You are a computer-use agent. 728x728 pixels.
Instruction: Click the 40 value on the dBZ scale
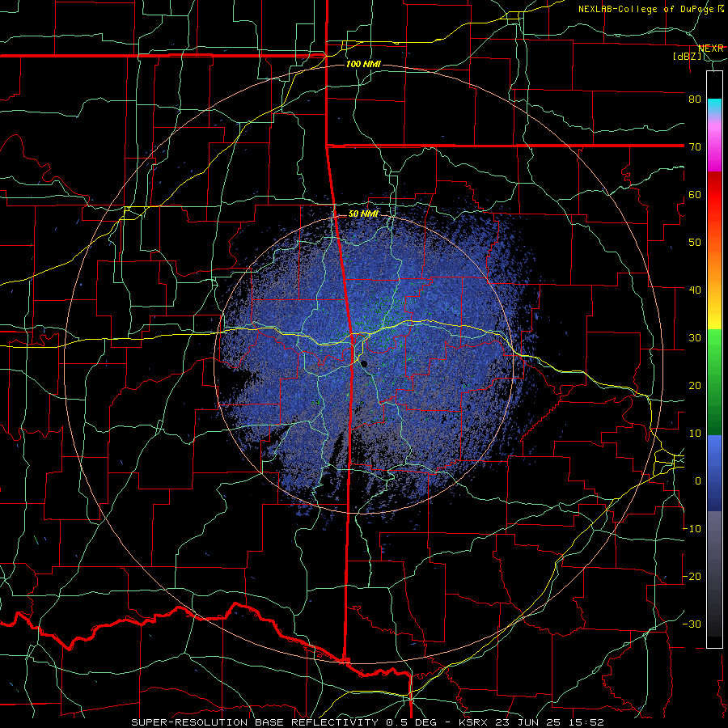(695, 290)
